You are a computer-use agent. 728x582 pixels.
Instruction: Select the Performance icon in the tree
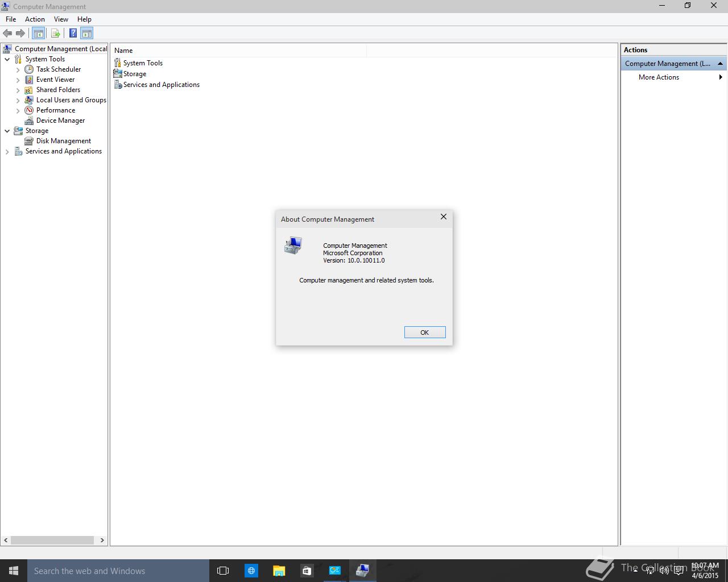[29, 110]
